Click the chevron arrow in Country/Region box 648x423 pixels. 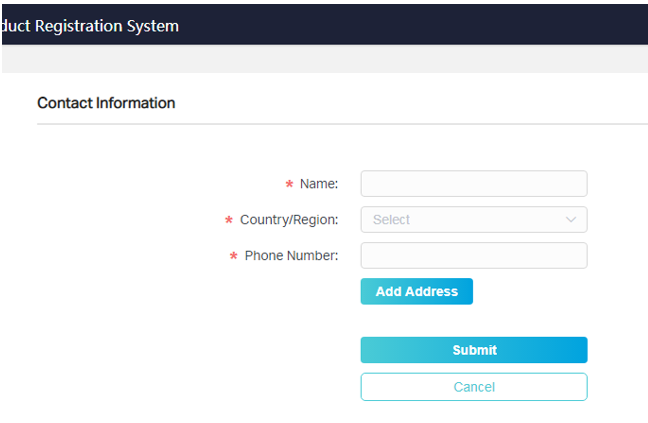pos(571,220)
